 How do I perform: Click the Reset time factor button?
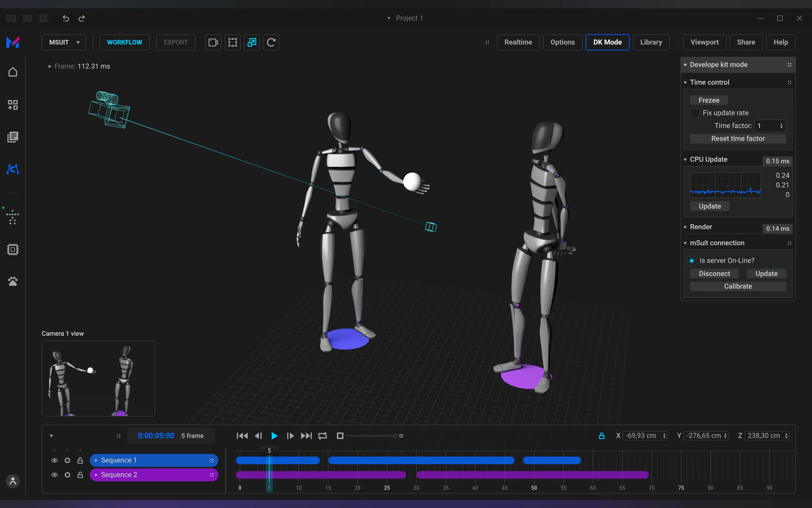(x=738, y=139)
